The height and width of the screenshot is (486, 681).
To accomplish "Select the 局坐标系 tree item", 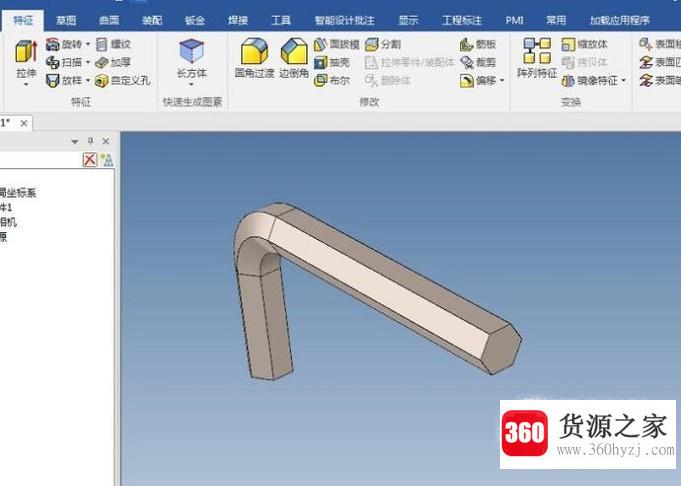I will click(18, 192).
